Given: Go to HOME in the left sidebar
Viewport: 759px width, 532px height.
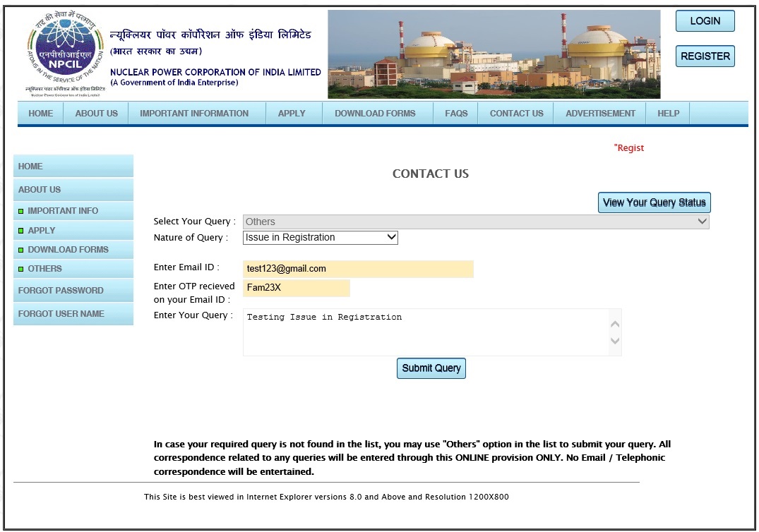Looking at the screenshot, I should click(73, 167).
